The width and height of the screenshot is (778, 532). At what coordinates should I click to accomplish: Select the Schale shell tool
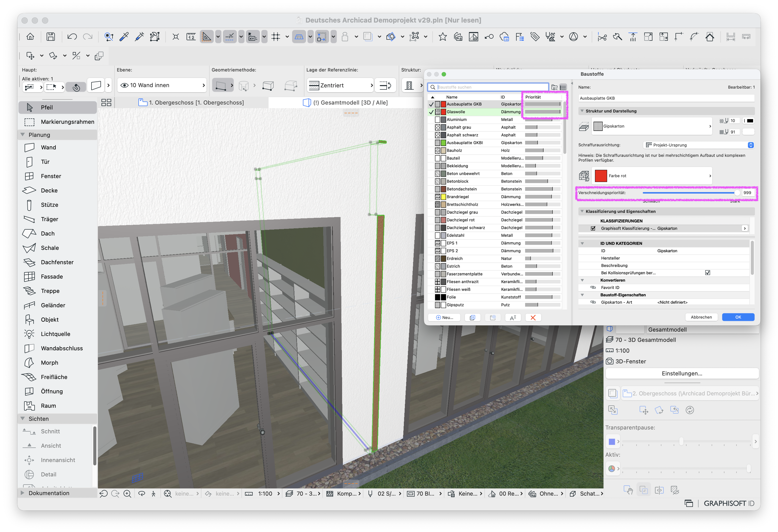pos(58,248)
